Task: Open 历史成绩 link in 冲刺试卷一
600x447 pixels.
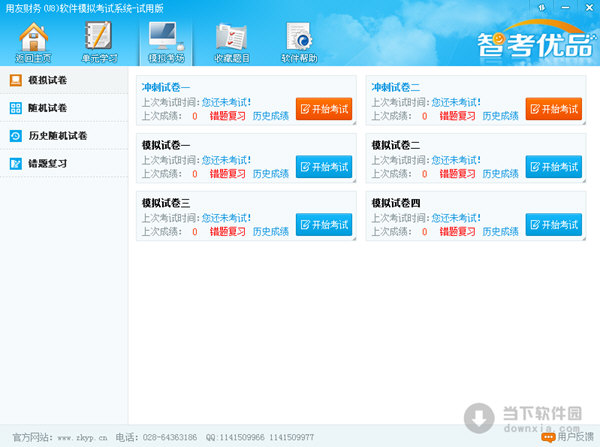Action: point(271,116)
